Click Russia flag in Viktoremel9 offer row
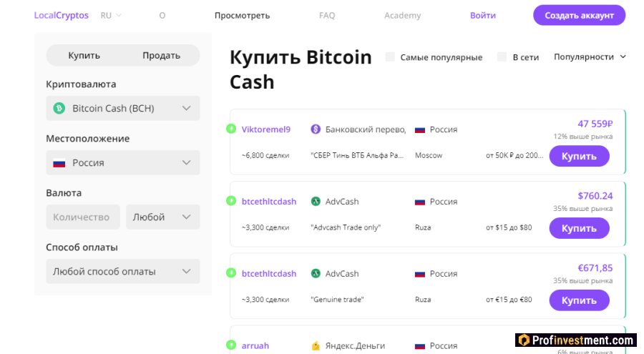 [420, 129]
